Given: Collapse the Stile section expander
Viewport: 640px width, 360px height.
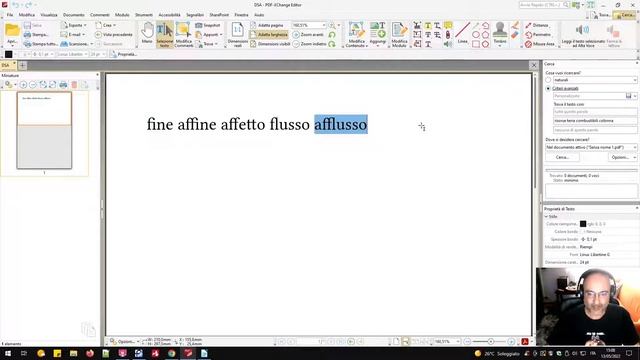Looking at the screenshot, I should tap(547, 216).
